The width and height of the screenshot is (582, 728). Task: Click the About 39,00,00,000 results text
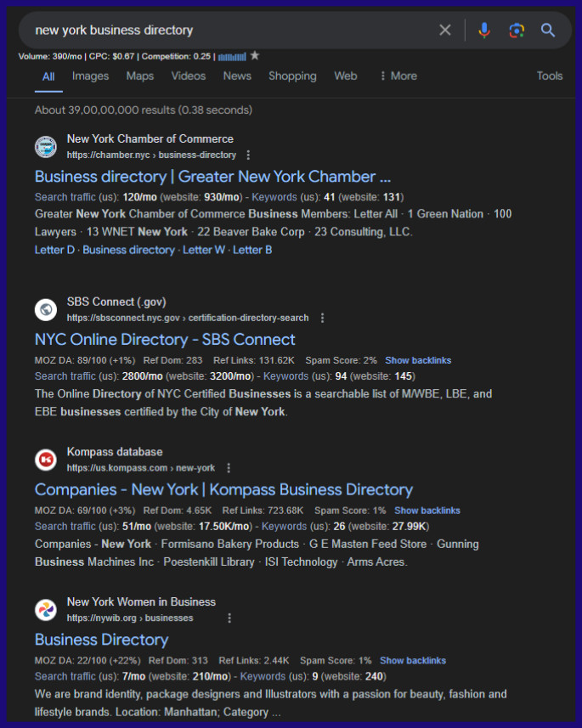[144, 110]
